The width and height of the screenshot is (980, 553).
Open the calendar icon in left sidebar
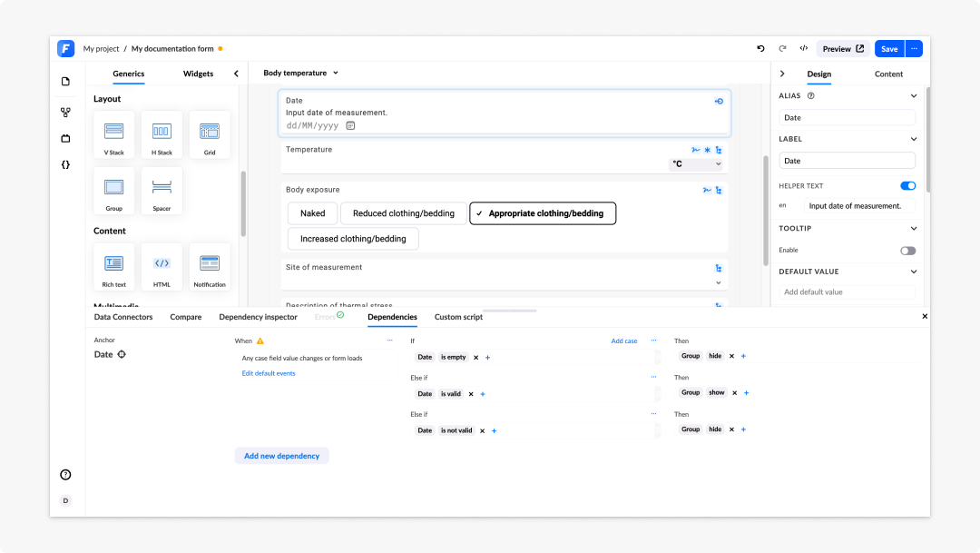pyautogui.click(x=65, y=139)
